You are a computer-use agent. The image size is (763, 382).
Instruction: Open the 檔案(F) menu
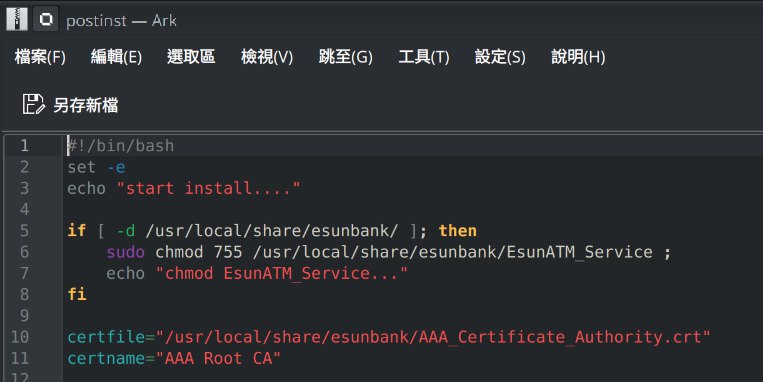pyautogui.click(x=40, y=57)
